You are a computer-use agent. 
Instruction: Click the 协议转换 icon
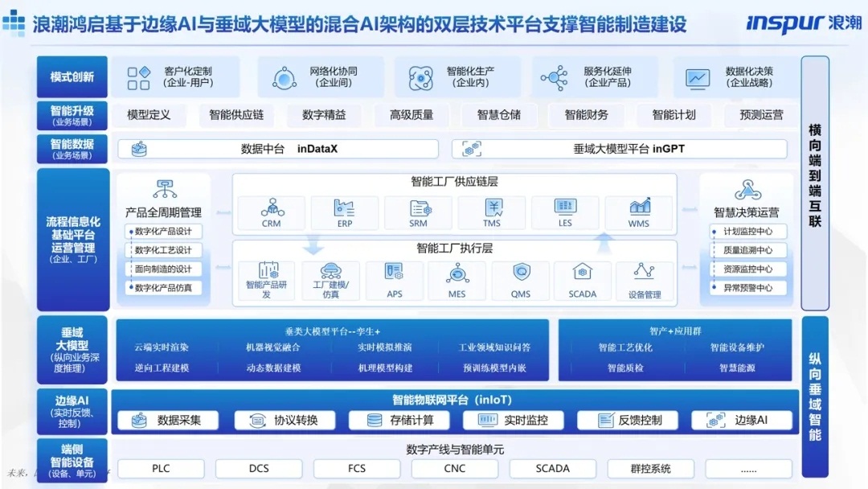pos(257,421)
